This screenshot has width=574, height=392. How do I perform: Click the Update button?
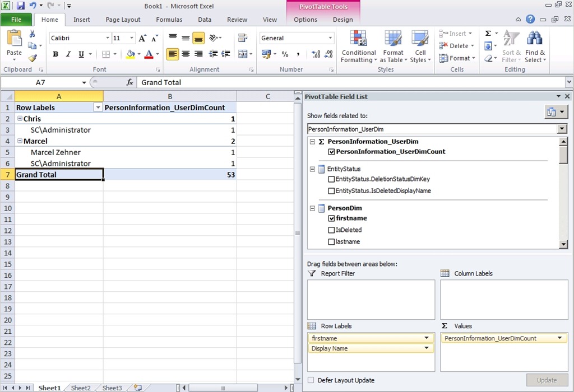(547, 380)
